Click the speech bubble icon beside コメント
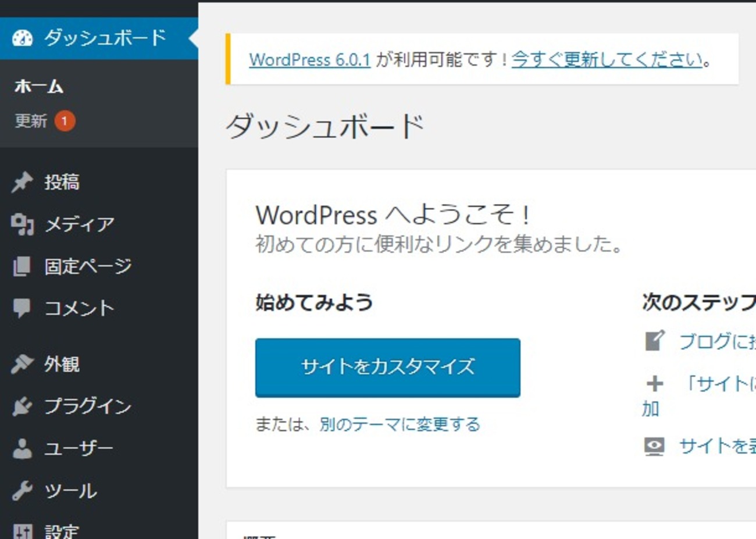Screen dimensions: 756x539 pos(22,308)
